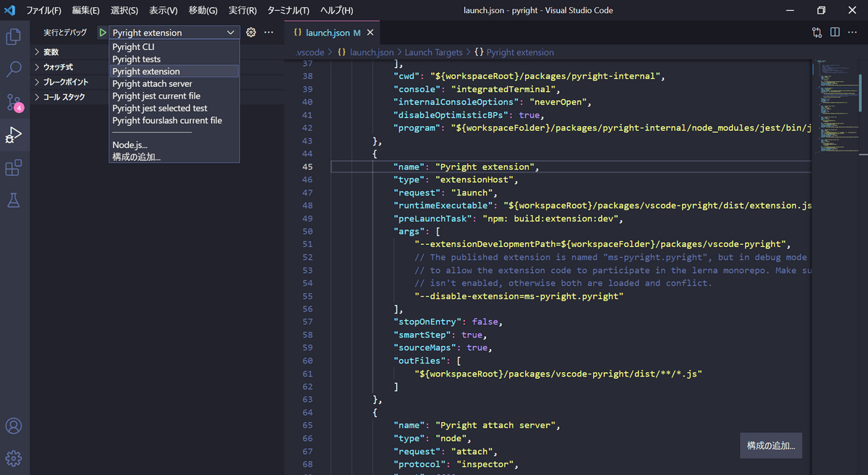This screenshot has width=868, height=475.
Task: Select the Run and Debug activity icon
Action: [x=14, y=135]
